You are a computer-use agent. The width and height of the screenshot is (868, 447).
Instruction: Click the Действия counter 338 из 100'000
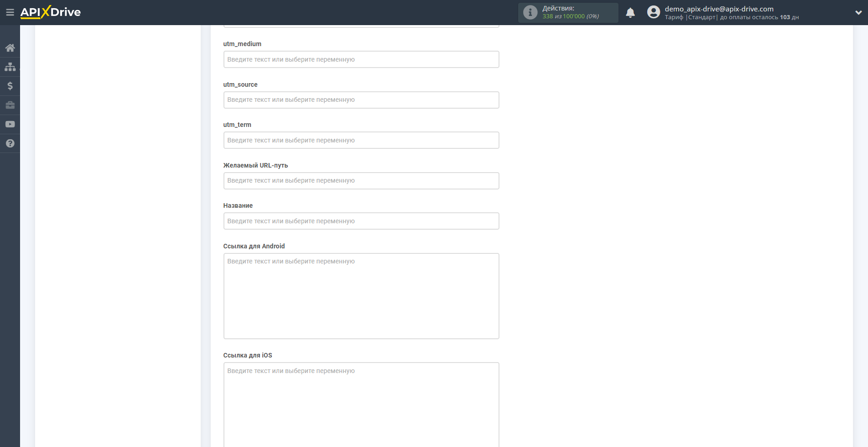[571, 16]
